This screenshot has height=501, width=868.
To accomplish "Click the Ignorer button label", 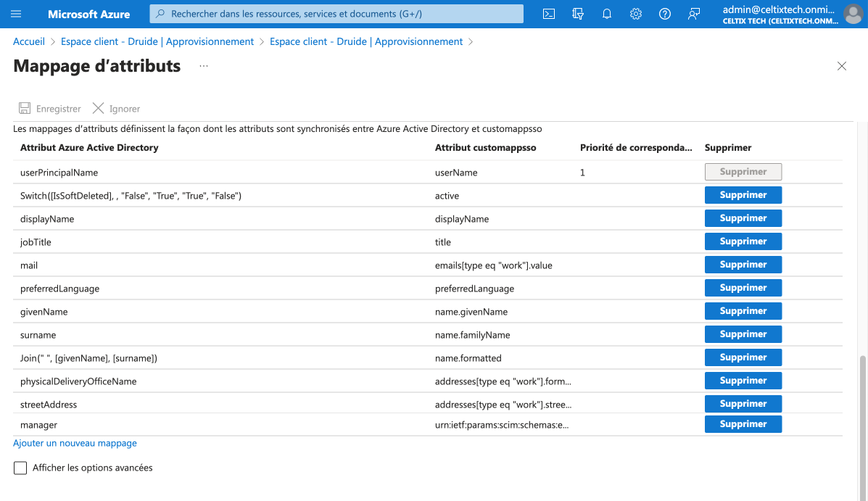I will [x=125, y=109].
